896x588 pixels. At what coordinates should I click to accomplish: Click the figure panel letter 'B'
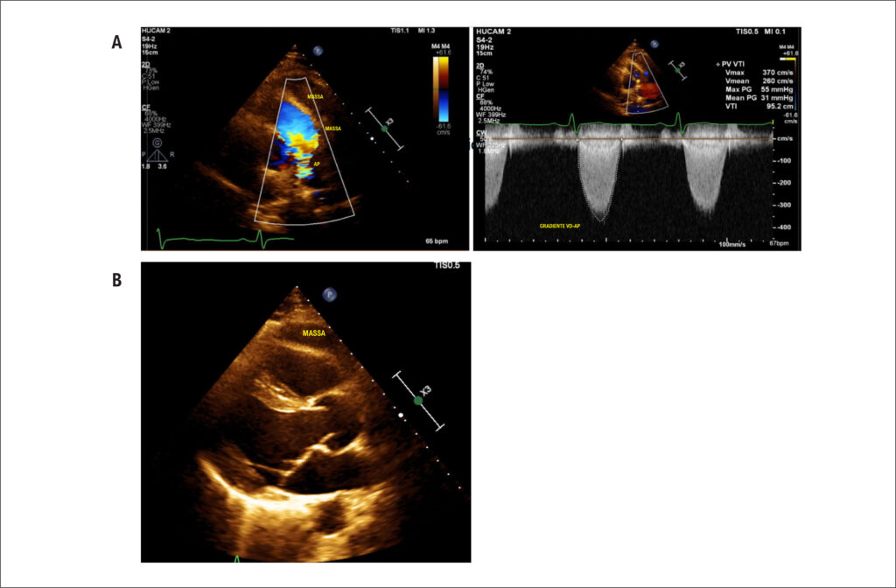coord(116,280)
